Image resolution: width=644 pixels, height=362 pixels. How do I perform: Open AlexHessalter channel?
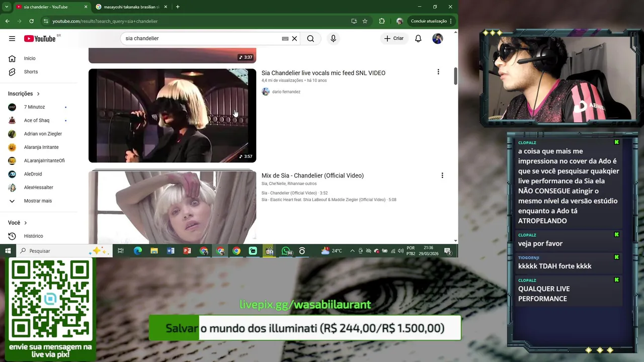coord(39,188)
